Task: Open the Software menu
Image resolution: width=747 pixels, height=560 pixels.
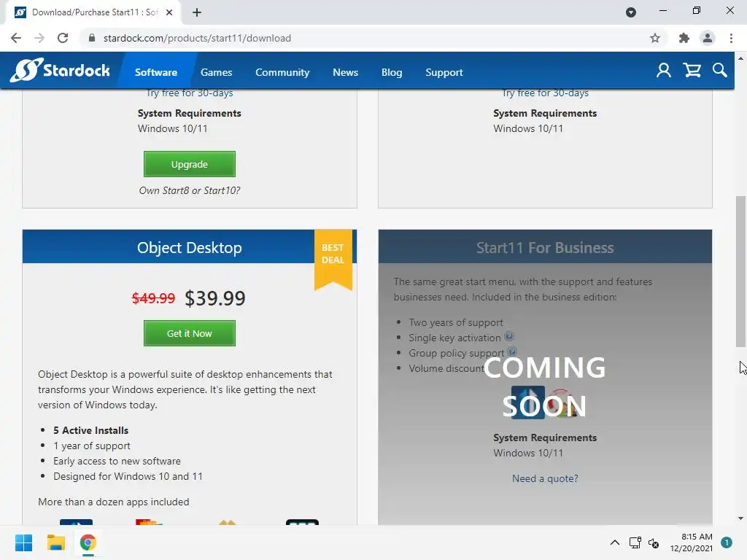Action: coord(156,72)
